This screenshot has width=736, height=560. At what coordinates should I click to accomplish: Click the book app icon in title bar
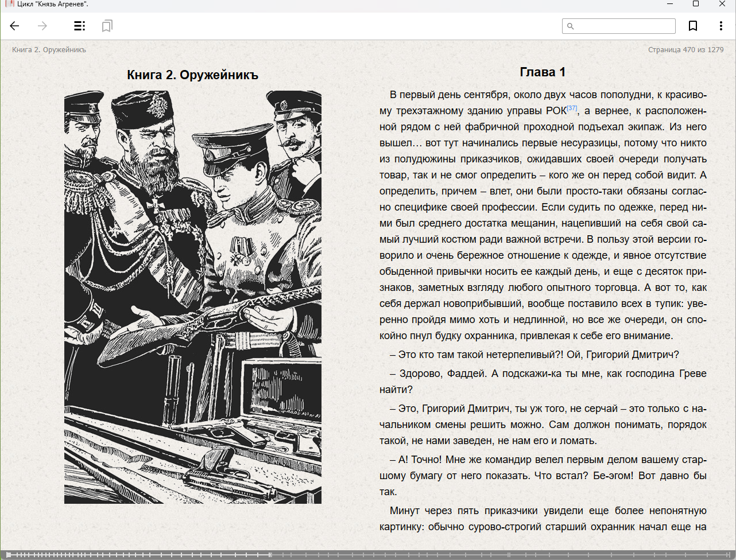[x=9, y=4]
